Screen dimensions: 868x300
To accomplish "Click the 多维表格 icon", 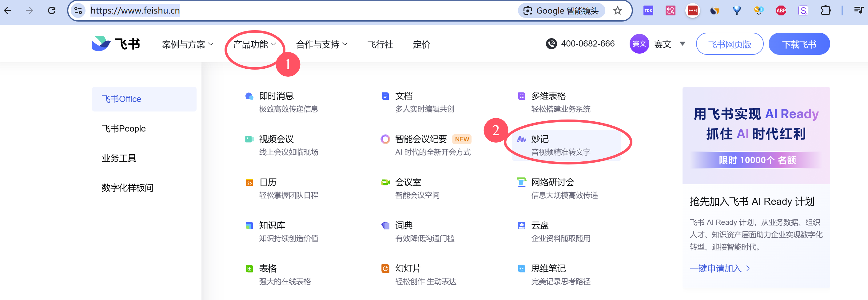I will 521,96.
